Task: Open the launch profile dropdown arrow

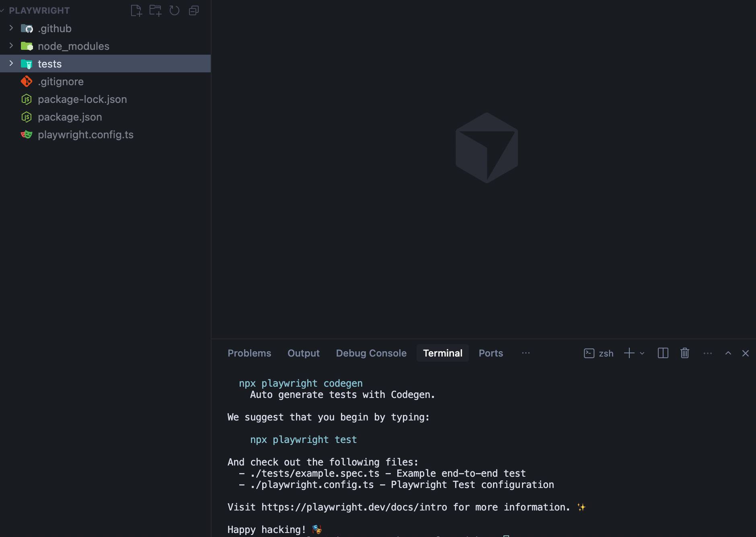Action: 642,353
